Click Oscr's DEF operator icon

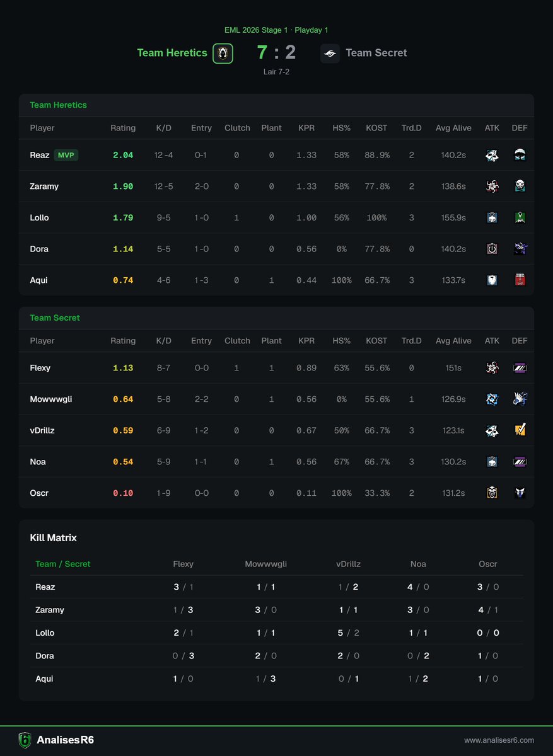(x=520, y=493)
